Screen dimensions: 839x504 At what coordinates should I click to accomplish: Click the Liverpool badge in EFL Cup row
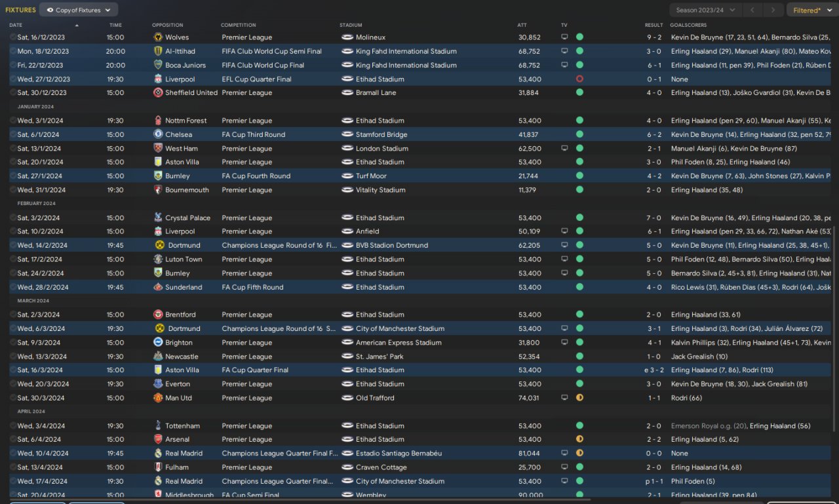click(x=158, y=79)
